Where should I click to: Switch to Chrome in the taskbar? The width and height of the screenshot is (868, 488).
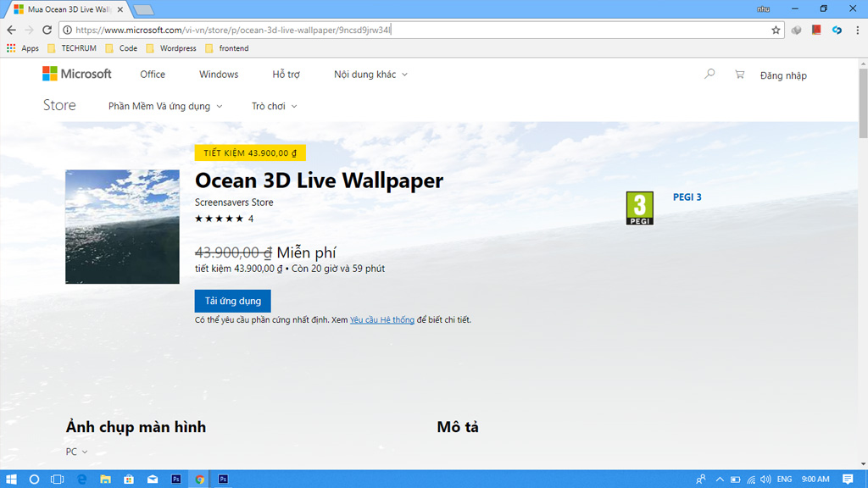tap(199, 480)
